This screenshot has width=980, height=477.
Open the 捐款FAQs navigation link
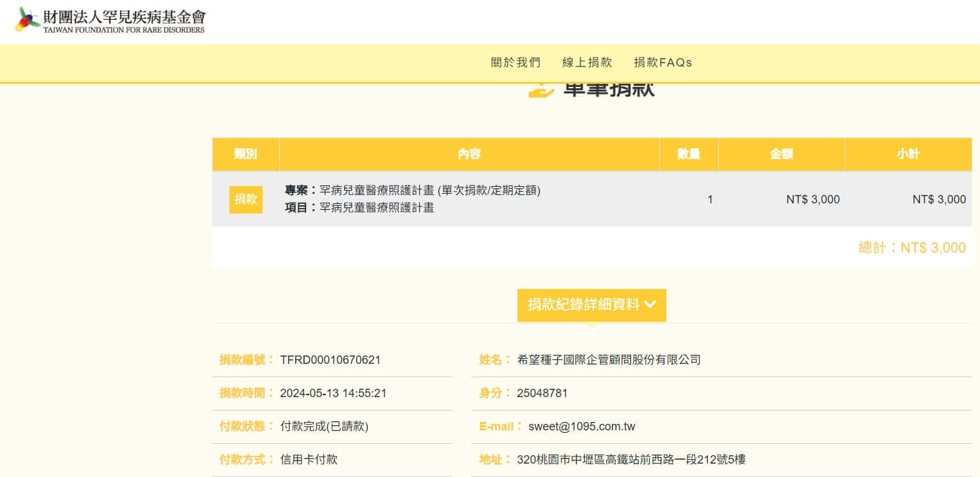coord(662,62)
